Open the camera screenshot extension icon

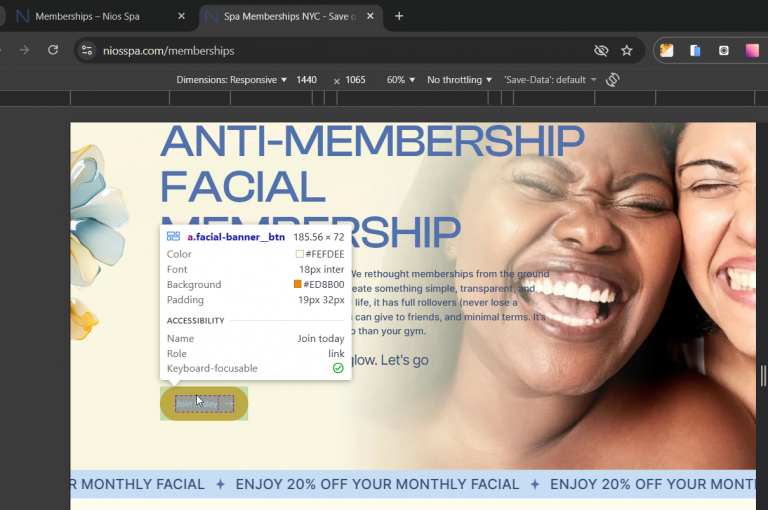coord(723,50)
